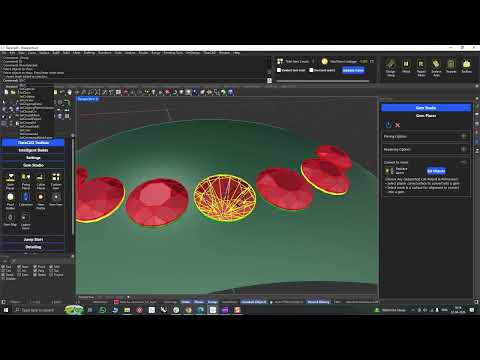480x360 pixels.
Task: Toggle the Near osnap checkbox
Action: click(x=19, y=267)
